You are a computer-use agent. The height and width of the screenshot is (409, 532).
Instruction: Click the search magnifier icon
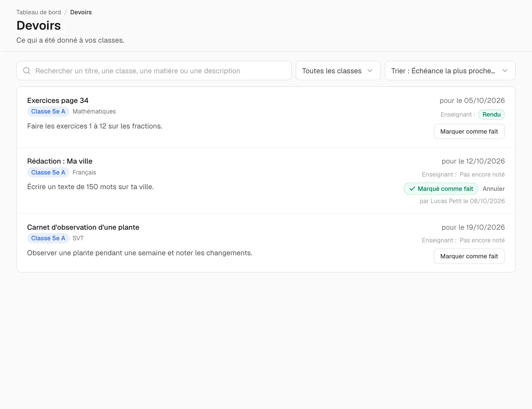[x=27, y=71]
